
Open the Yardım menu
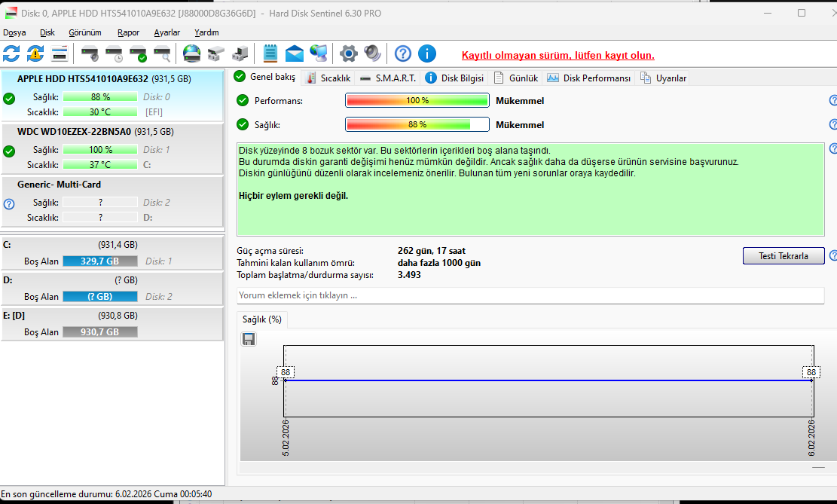(x=206, y=32)
